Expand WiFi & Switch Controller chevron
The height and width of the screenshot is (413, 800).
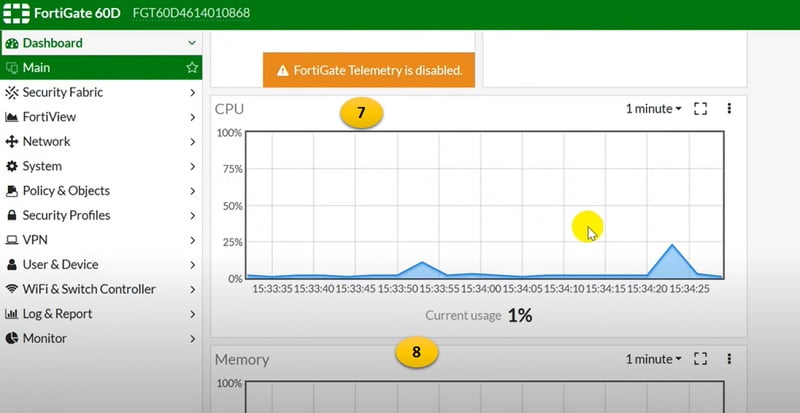pos(192,289)
